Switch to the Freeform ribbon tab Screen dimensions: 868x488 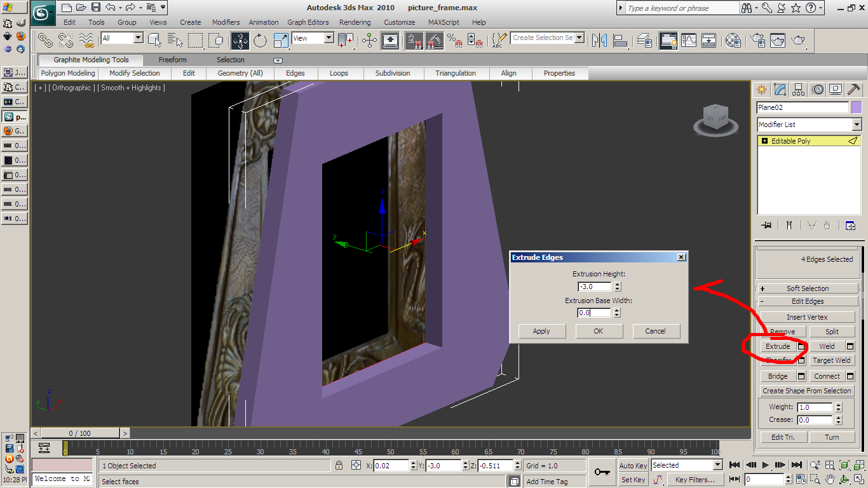point(172,60)
